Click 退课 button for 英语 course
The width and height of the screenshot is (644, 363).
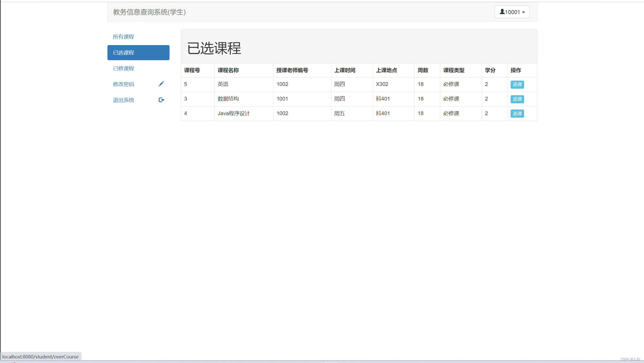(x=517, y=84)
